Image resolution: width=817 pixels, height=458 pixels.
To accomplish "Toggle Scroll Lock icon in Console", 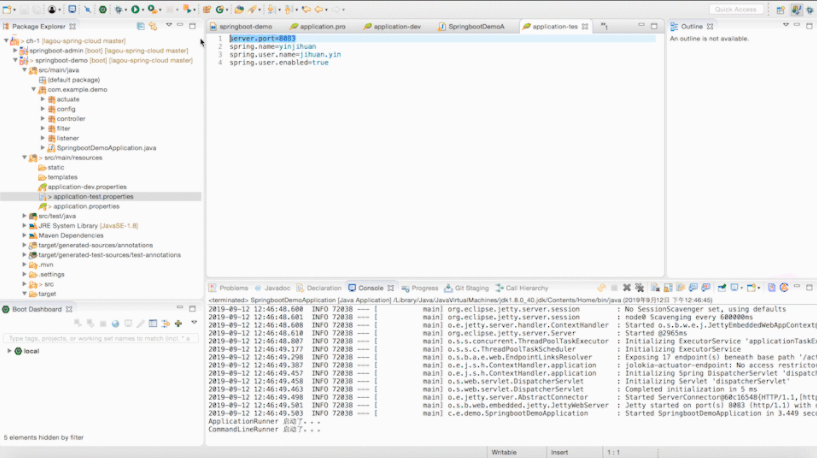I will point(668,288).
